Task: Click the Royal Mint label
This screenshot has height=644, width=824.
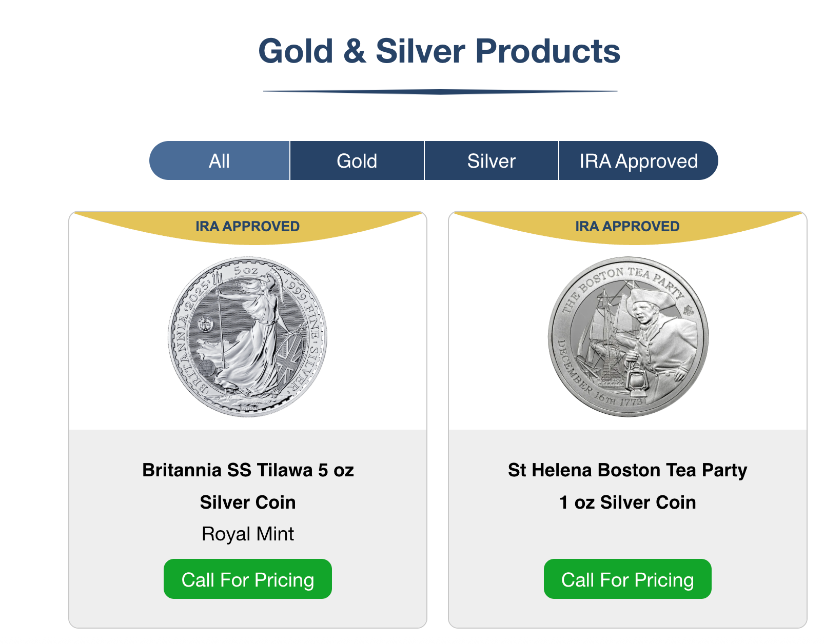Action: (x=248, y=534)
